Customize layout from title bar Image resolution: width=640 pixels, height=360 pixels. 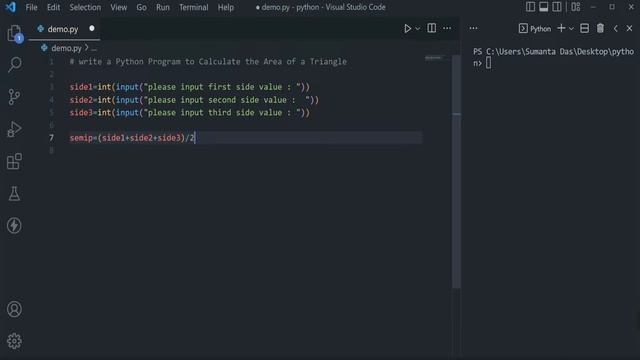[x=576, y=7]
